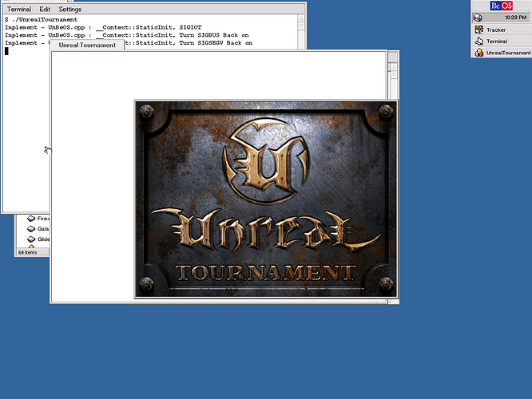Click the Unreal Tournament splash image
This screenshot has height=399, width=532.
(x=266, y=199)
